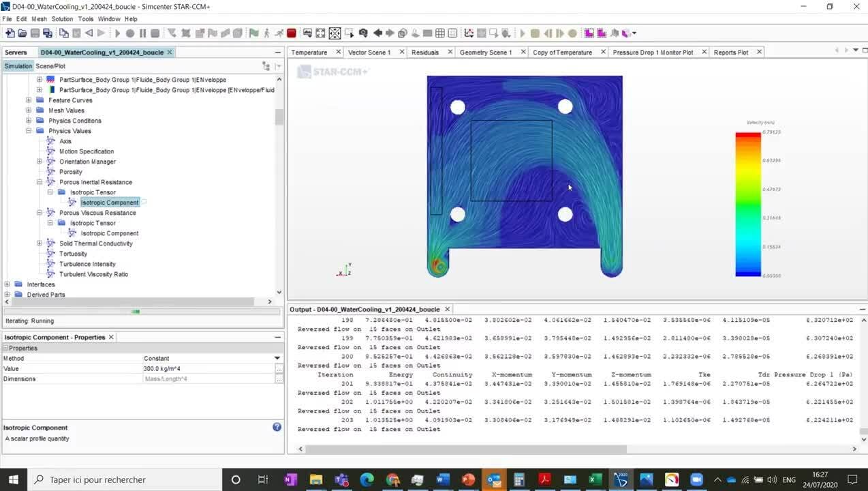Open Microsoft Teams from the taskbar

click(x=341, y=479)
